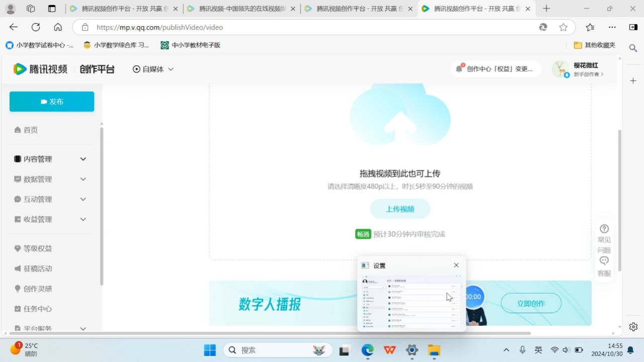
Task: Click 立即创作 on the banner
Action: [531, 303]
